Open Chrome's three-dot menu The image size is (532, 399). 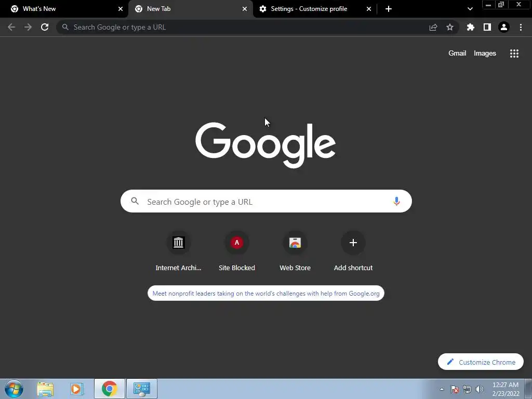tap(521, 27)
